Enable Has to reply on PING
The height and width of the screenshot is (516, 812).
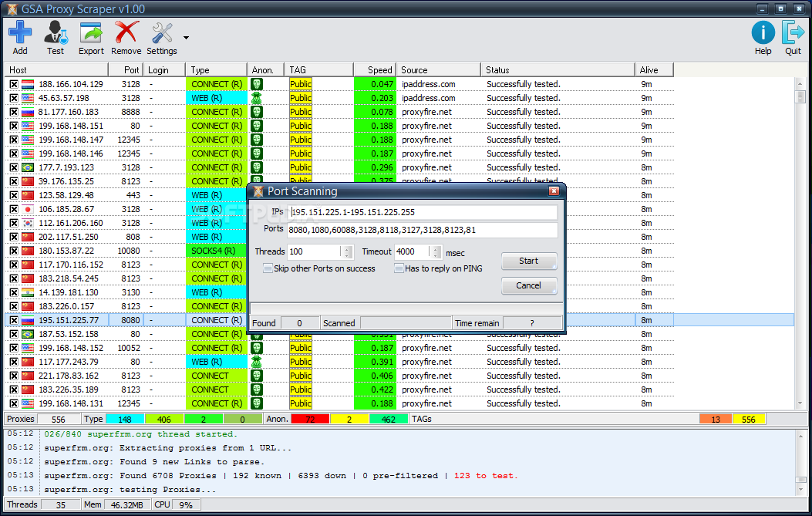(x=399, y=268)
